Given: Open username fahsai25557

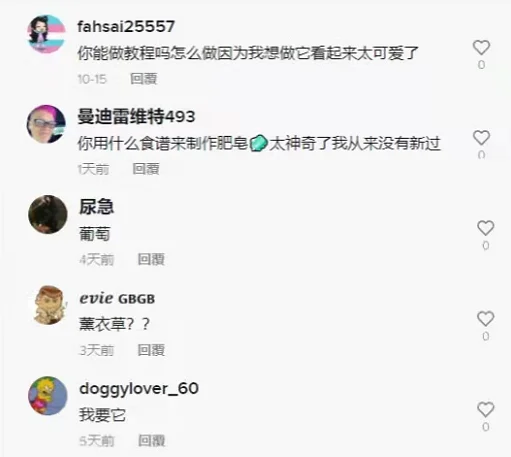Looking at the screenshot, I should [x=126, y=27].
